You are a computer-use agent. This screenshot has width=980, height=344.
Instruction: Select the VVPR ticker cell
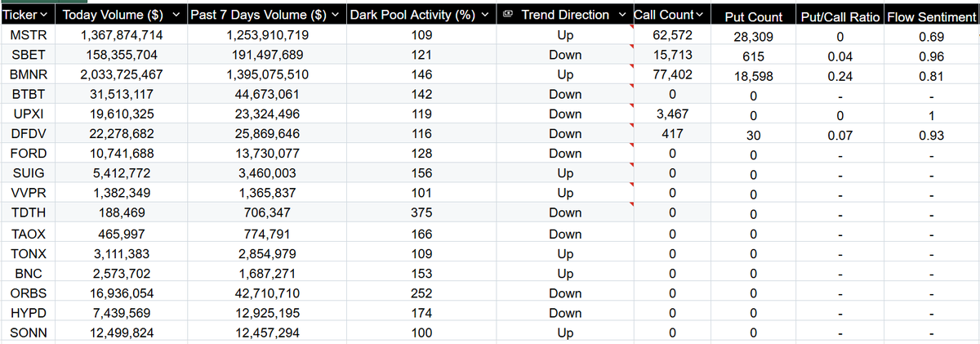pos(29,193)
